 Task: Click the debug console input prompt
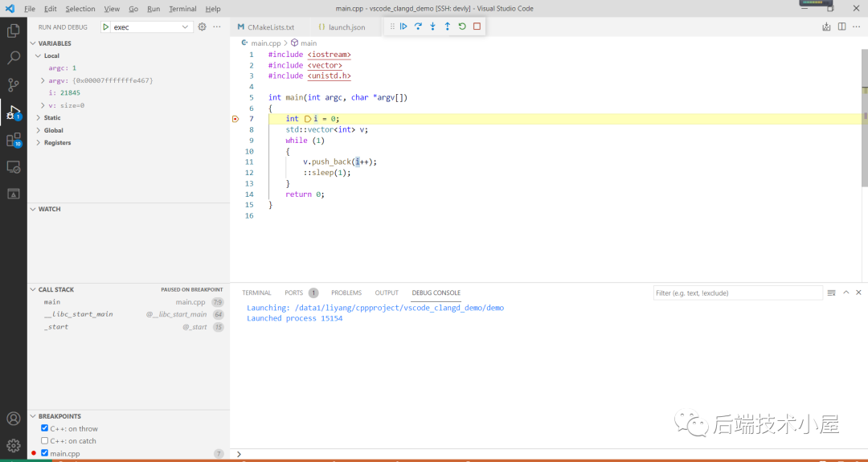(548, 454)
